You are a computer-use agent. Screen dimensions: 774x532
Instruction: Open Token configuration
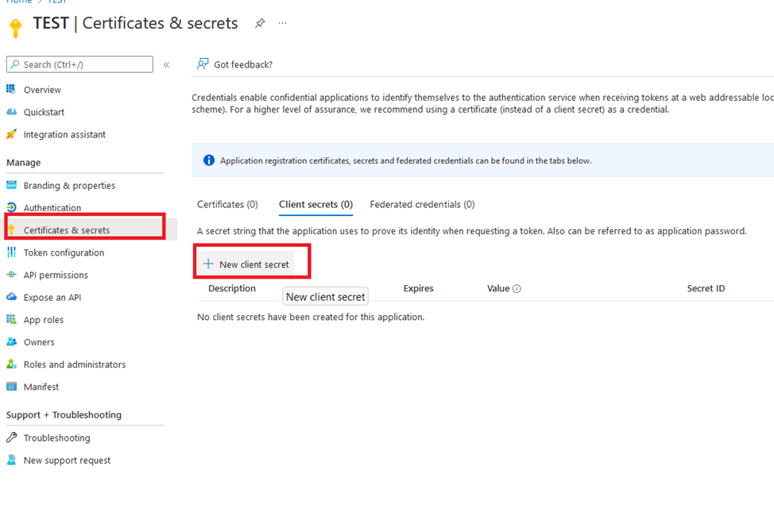(x=64, y=253)
